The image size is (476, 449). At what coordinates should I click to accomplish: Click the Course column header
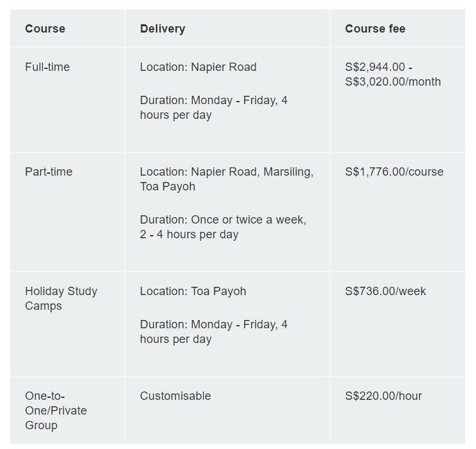click(x=45, y=29)
